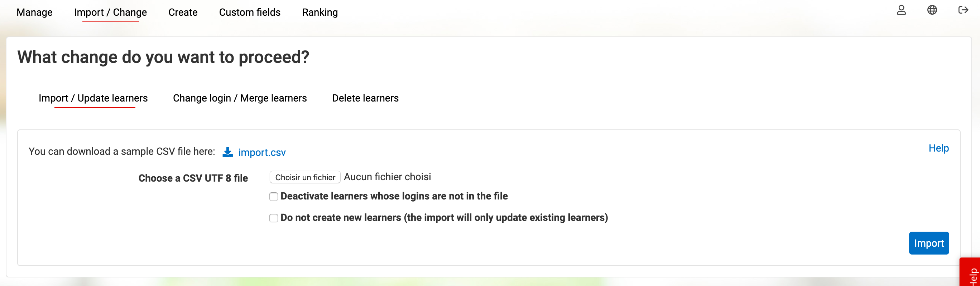Enable Deactivate learners whose logins are missing
Screen dimensions: 980x286
tap(274, 196)
